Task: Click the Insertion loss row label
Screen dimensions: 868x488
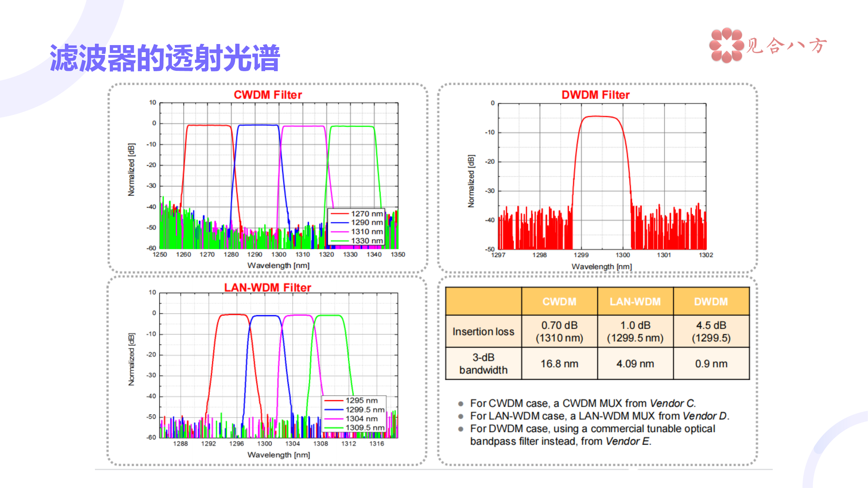Action: point(484,331)
